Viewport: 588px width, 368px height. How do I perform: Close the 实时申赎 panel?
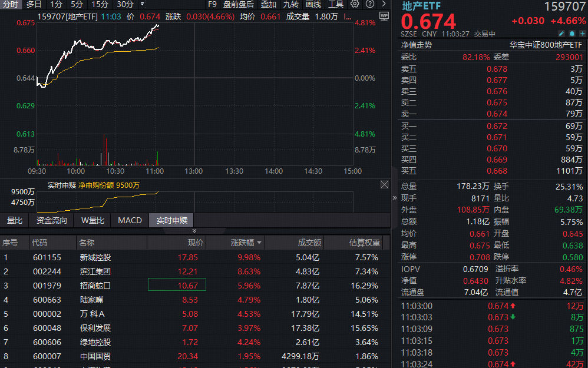[384, 184]
